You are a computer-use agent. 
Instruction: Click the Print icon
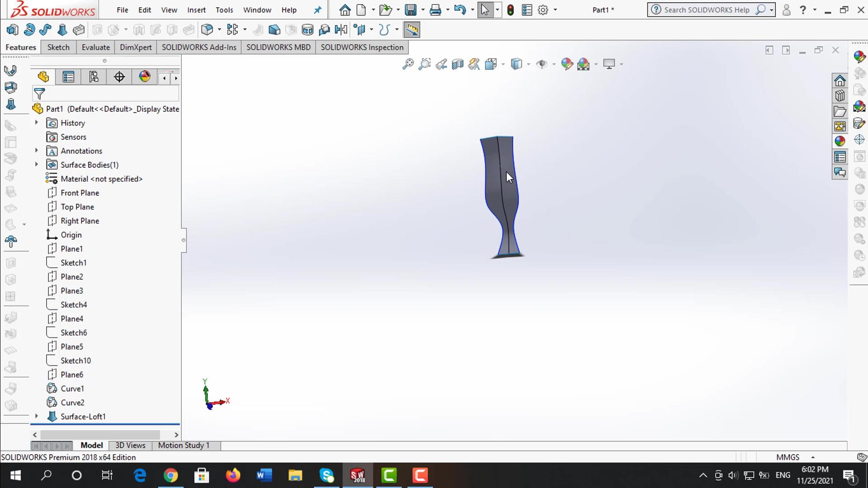pyautogui.click(x=435, y=10)
